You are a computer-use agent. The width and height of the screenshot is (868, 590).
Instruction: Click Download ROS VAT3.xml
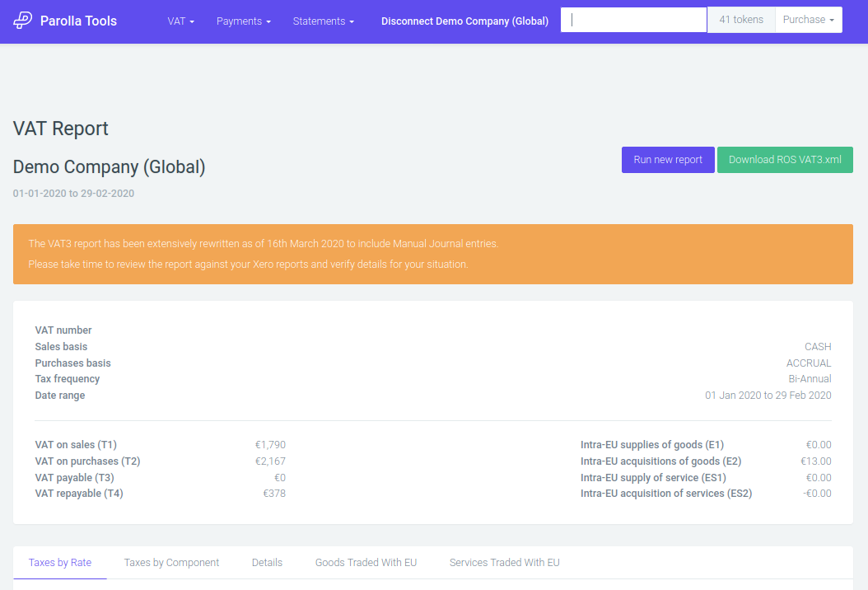[x=785, y=159]
